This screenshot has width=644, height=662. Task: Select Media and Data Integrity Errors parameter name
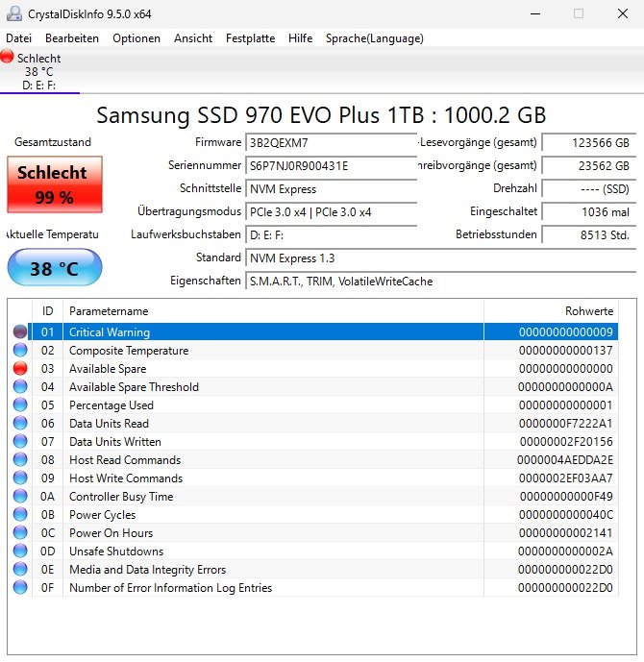point(147,570)
